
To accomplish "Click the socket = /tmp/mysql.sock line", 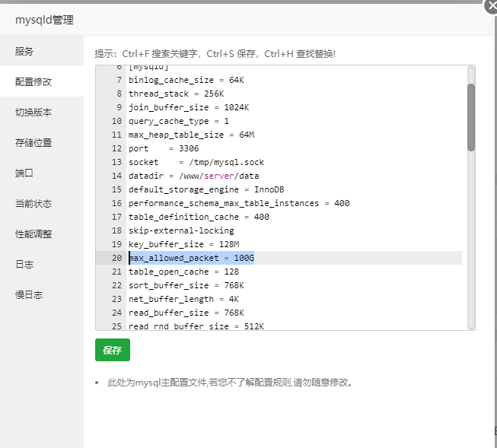I will tap(196, 162).
